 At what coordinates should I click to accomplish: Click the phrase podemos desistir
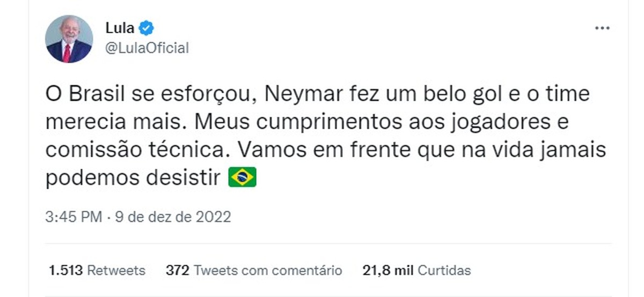[133, 177]
